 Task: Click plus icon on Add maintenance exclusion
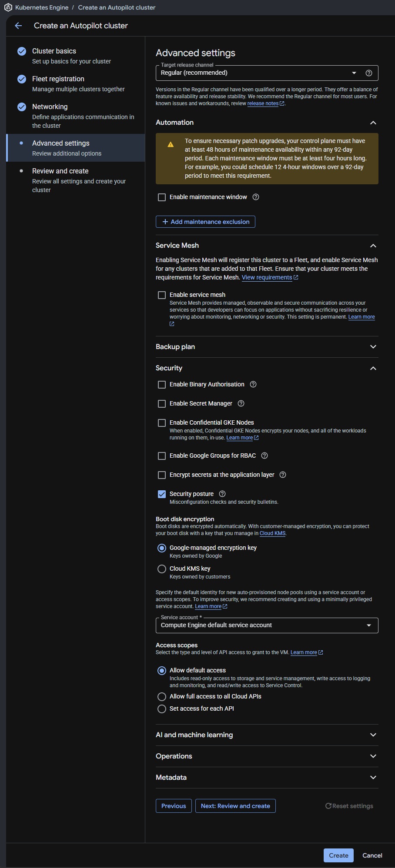pos(165,222)
